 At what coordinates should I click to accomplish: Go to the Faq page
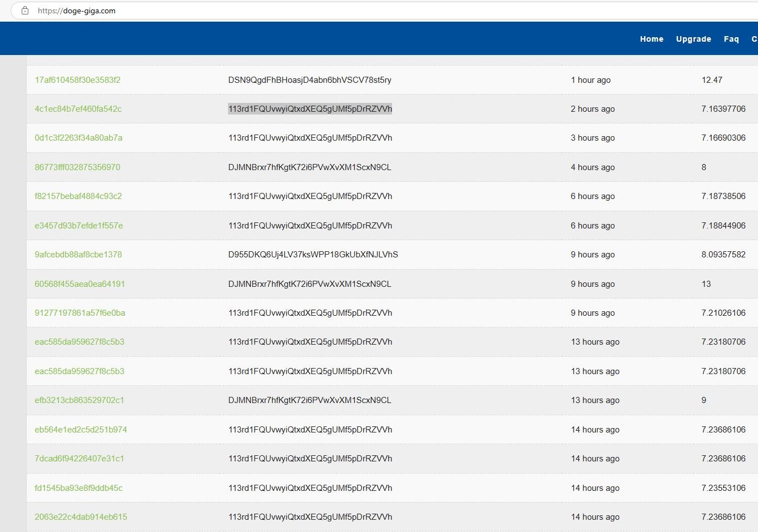(x=731, y=39)
